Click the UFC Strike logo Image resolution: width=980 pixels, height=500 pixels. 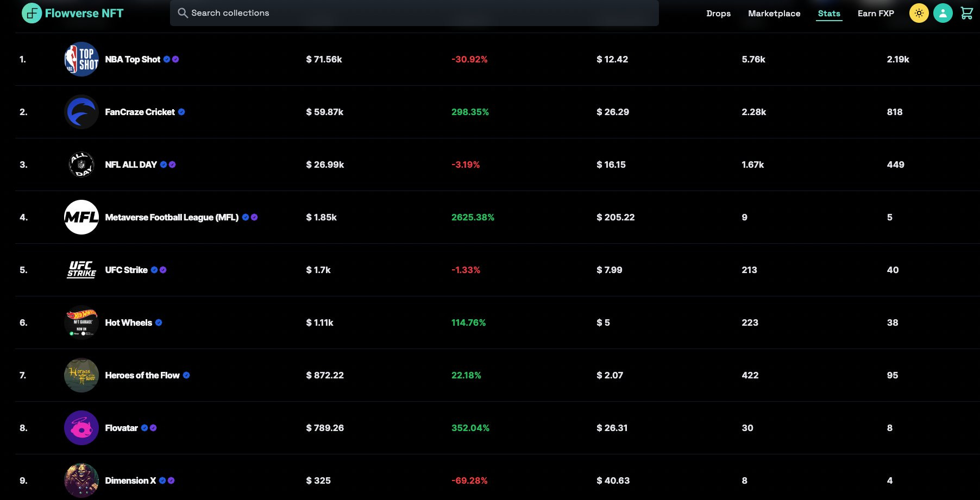pyautogui.click(x=81, y=270)
